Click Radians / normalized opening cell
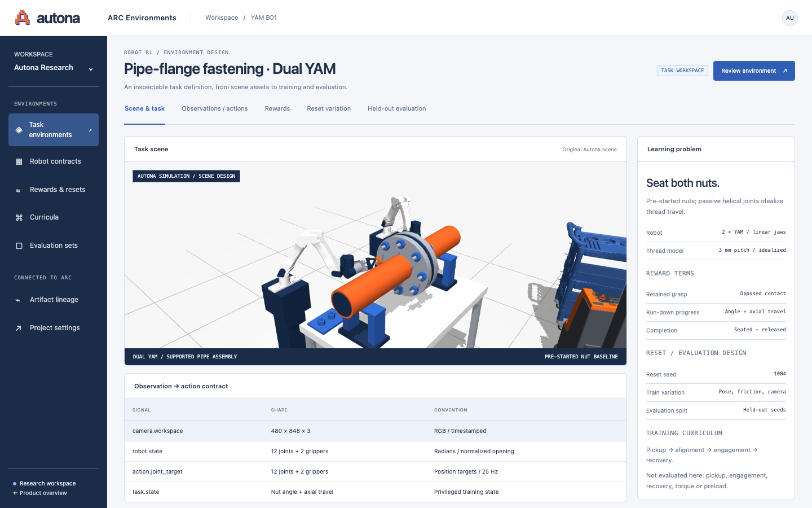 pyautogui.click(x=474, y=452)
